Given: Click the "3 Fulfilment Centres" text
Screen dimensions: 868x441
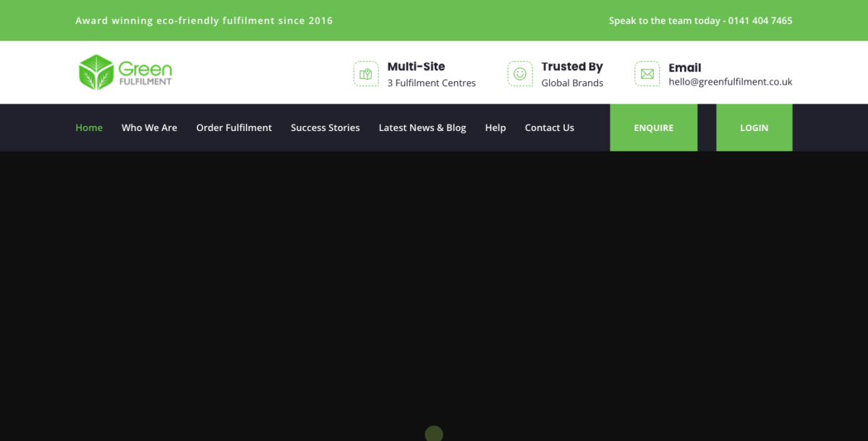Looking at the screenshot, I should click(x=431, y=83).
